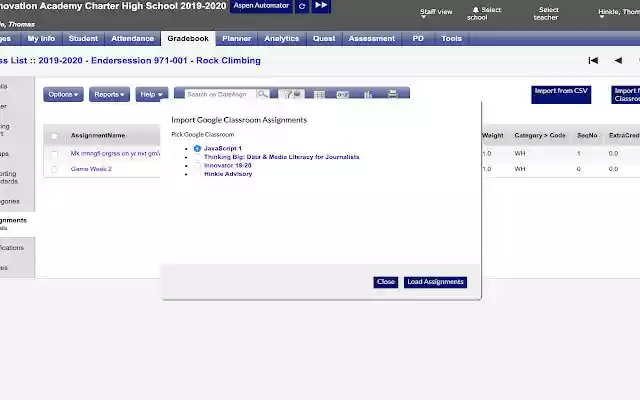Open the Game Week 2 assignment link
This screenshot has height=400, width=640.
pyautogui.click(x=91, y=169)
